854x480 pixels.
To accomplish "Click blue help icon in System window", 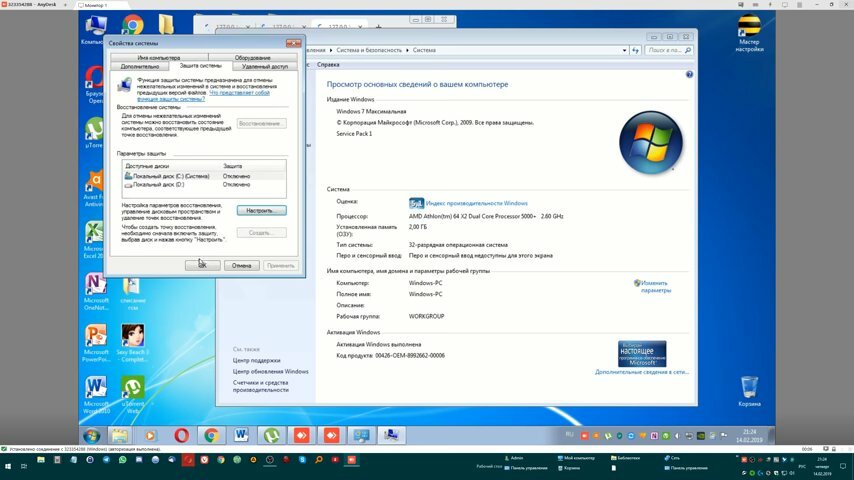I will (x=689, y=74).
